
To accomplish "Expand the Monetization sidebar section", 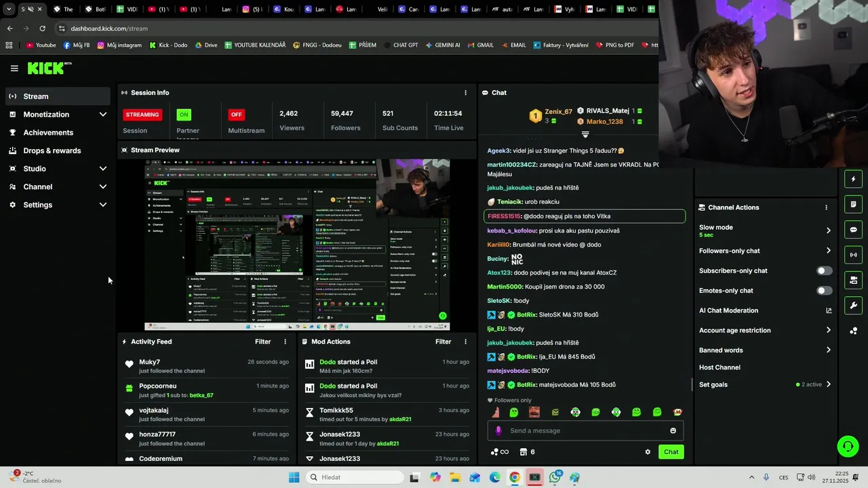I will pos(103,115).
